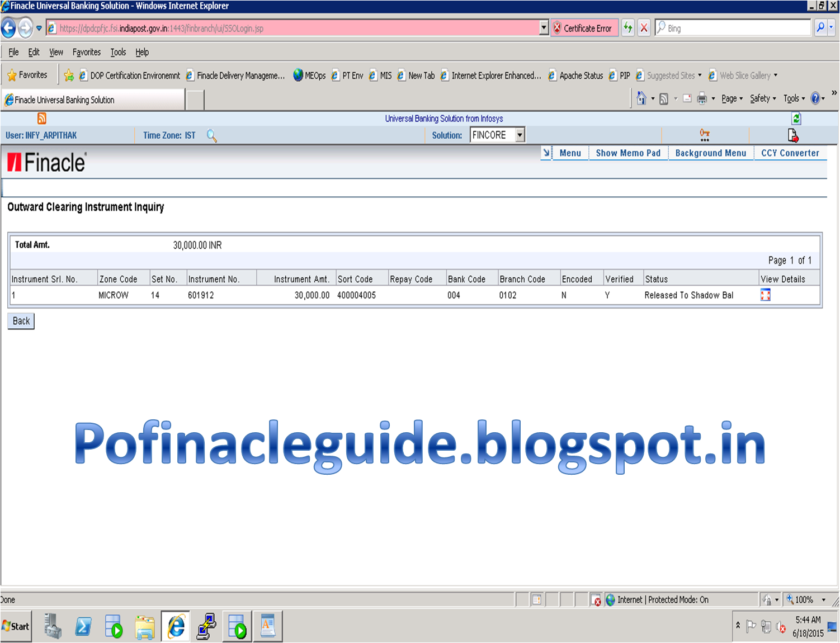The height and width of the screenshot is (643, 840).
Task: Expand the Tools menu on command bar
Action: (791, 98)
